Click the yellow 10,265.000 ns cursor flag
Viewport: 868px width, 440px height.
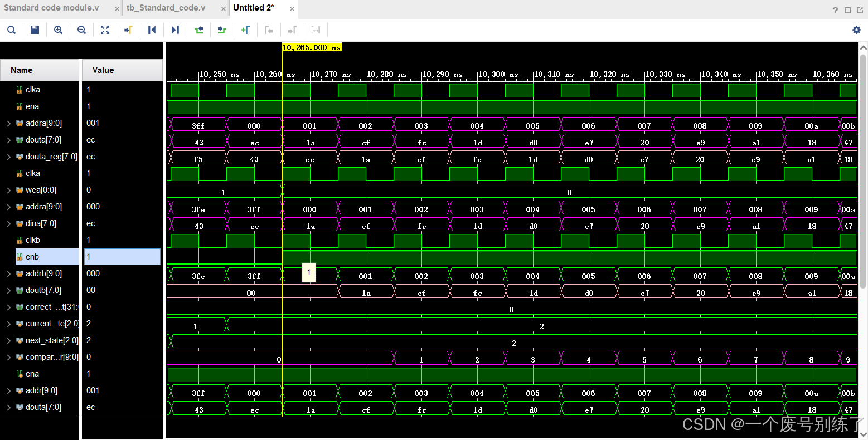coord(312,47)
